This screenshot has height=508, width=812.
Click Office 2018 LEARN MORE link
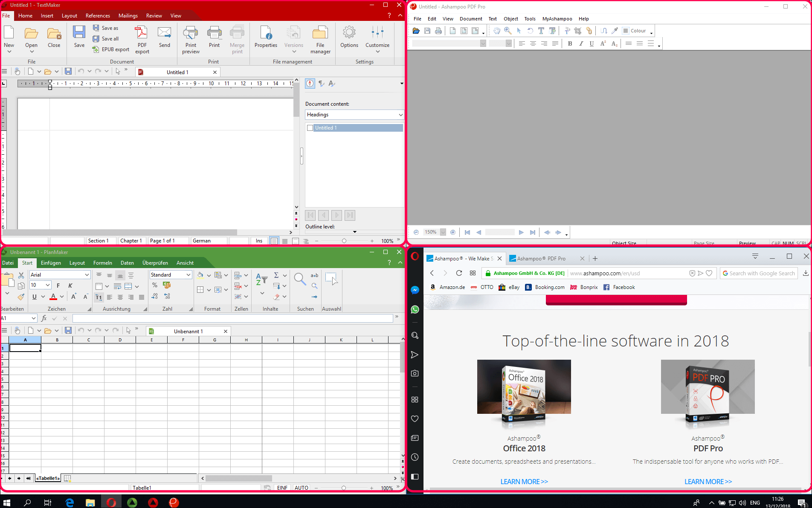(524, 482)
